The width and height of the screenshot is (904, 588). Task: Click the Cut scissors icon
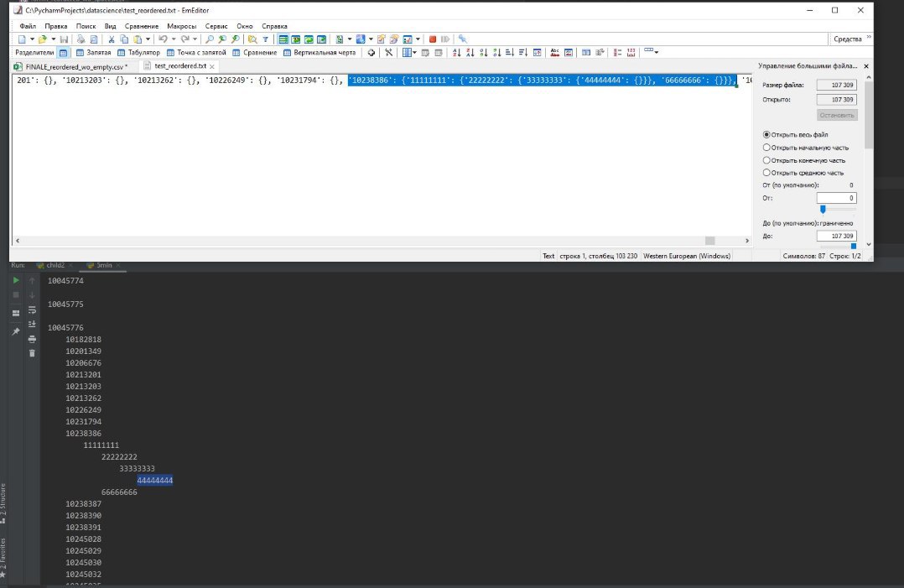point(111,39)
